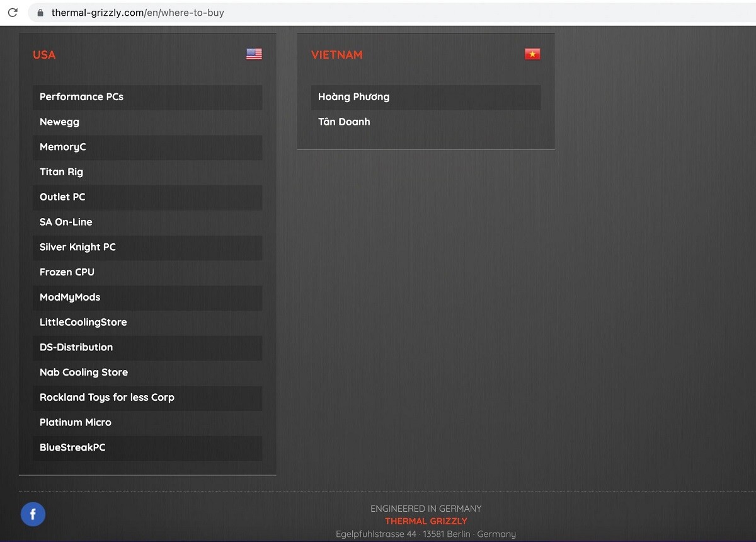The width and height of the screenshot is (756, 542).
Task: Click the USA country heading
Action: (x=44, y=55)
